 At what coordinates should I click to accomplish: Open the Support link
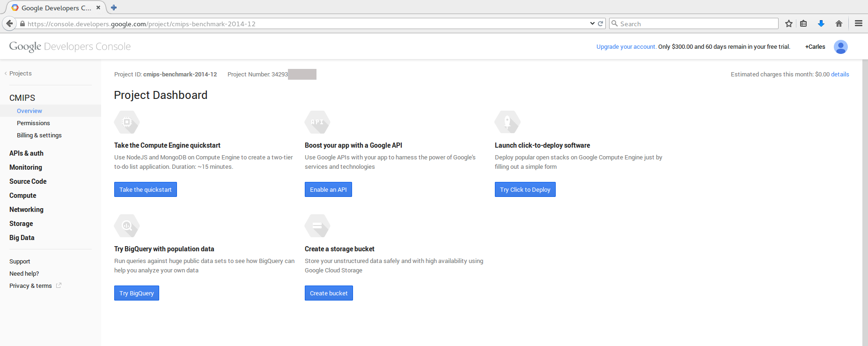(x=20, y=262)
